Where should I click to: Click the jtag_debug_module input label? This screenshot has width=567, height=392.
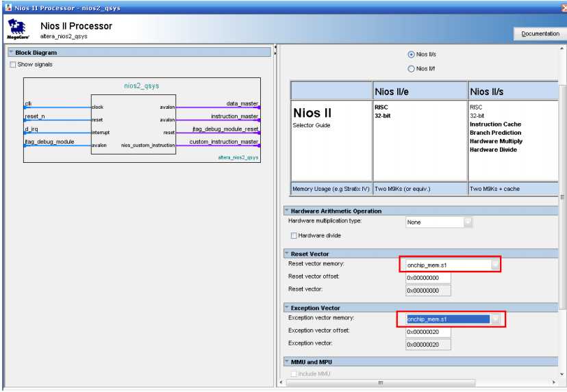click(x=49, y=142)
